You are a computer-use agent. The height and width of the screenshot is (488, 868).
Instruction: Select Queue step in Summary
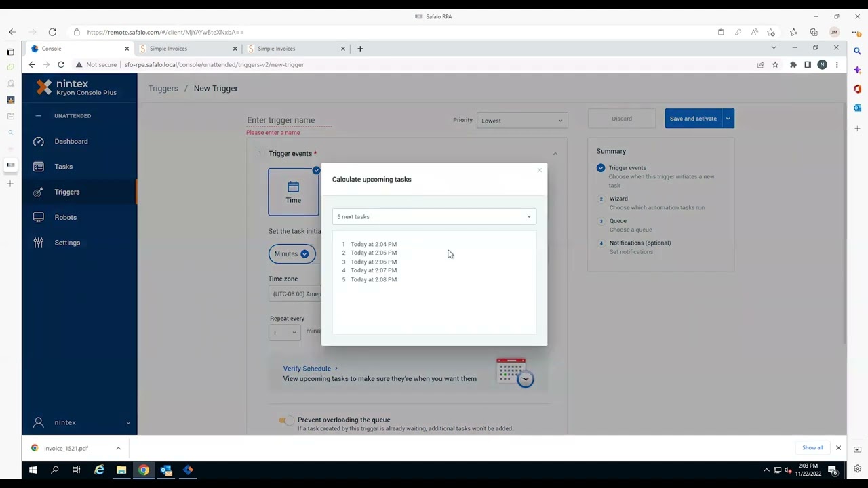click(618, 221)
